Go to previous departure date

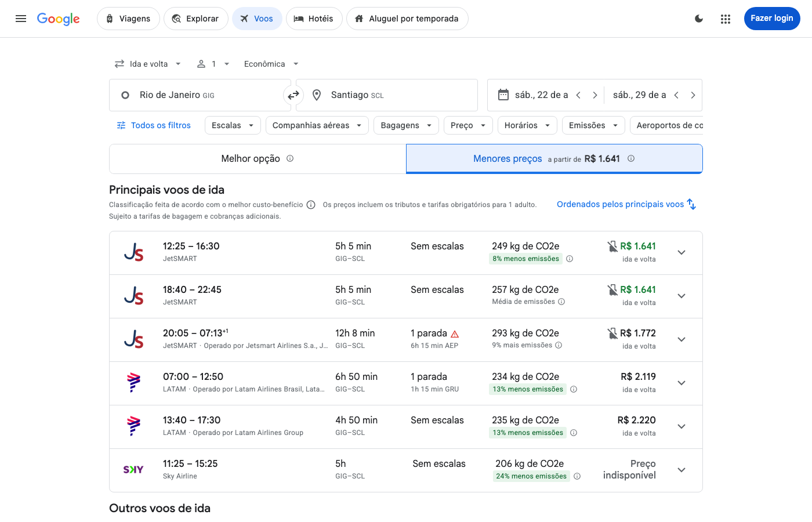click(578, 95)
